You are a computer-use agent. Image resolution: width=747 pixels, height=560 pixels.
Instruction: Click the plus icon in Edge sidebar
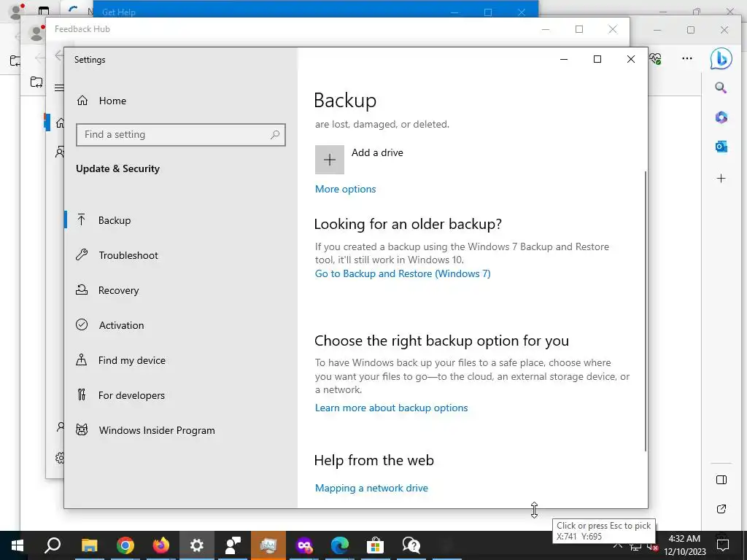pos(721,179)
